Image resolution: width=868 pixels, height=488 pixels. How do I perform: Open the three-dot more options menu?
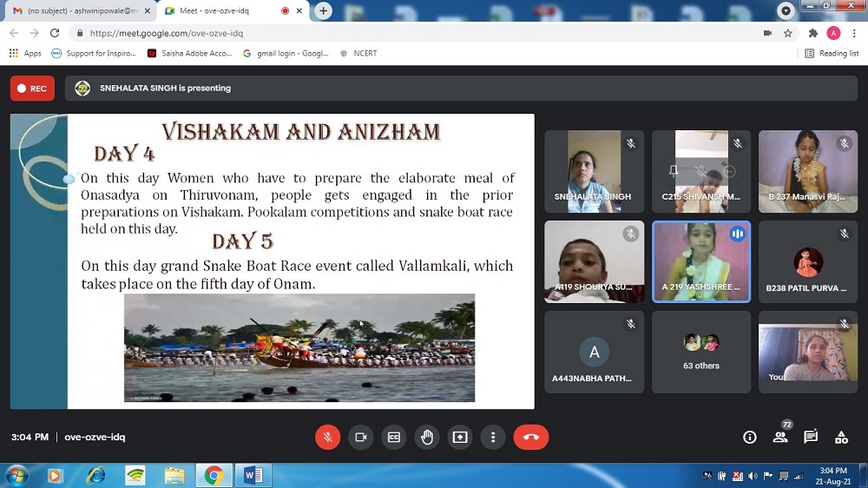(x=493, y=437)
